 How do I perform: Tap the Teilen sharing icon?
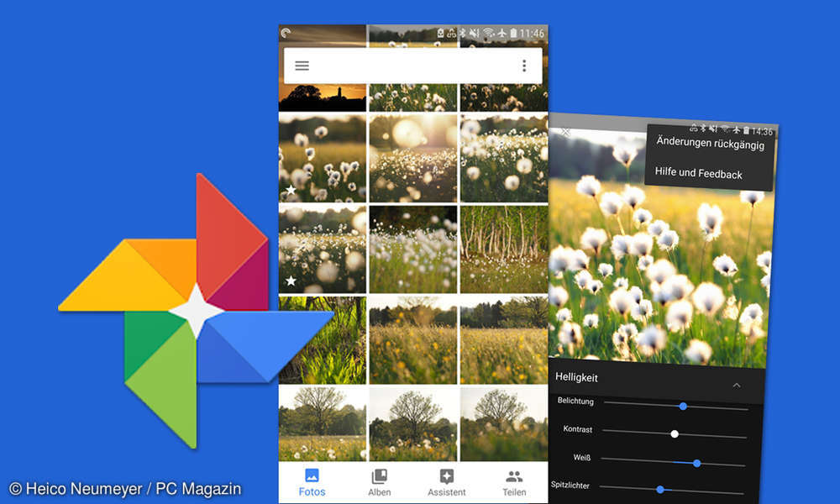point(513,476)
